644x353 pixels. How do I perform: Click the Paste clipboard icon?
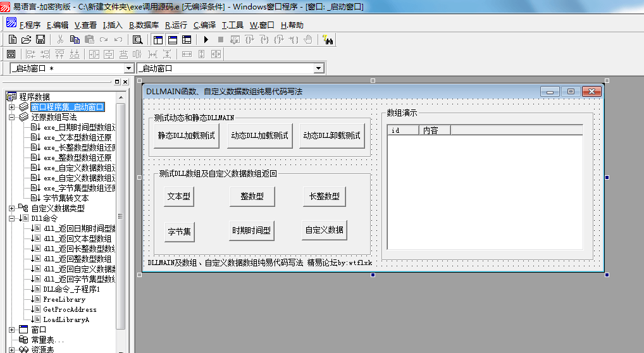tap(89, 39)
